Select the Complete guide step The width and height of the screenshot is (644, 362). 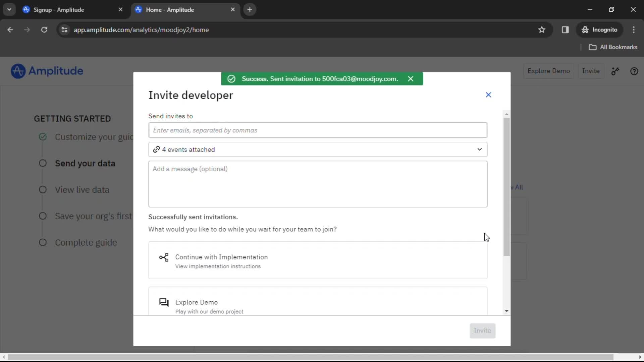pos(86,243)
